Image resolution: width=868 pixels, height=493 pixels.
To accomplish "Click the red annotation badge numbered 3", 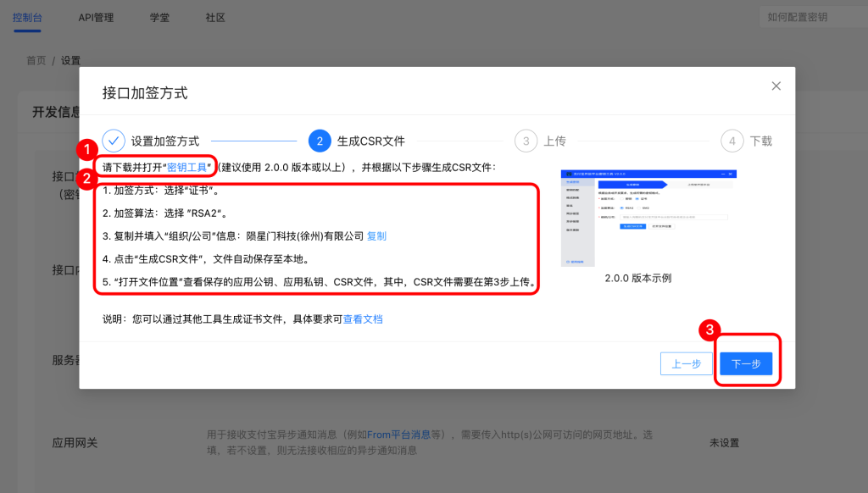I will click(713, 328).
